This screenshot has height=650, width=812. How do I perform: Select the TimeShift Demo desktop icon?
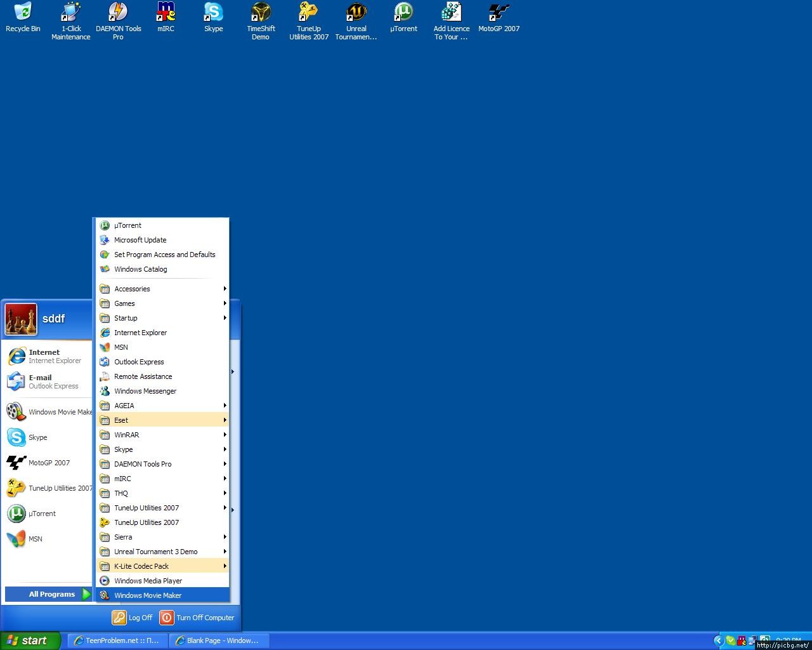coord(261,22)
